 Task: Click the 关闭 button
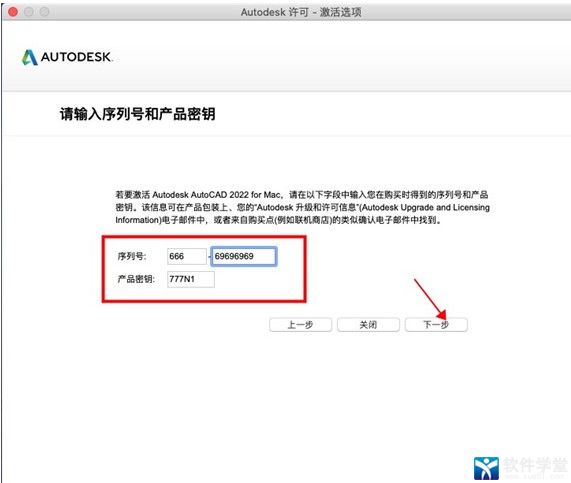click(368, 325)
